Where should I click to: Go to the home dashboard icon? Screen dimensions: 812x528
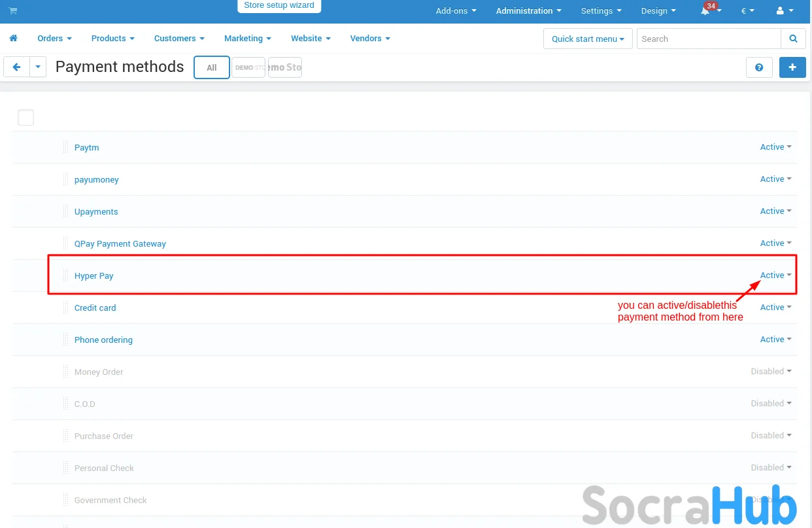[x=14, y=39]
